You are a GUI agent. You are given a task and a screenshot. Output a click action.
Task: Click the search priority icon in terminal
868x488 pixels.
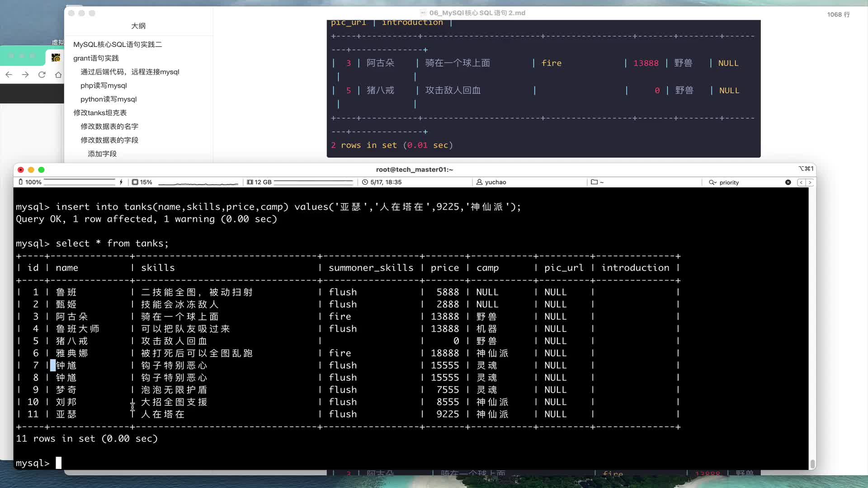point(712,182)
